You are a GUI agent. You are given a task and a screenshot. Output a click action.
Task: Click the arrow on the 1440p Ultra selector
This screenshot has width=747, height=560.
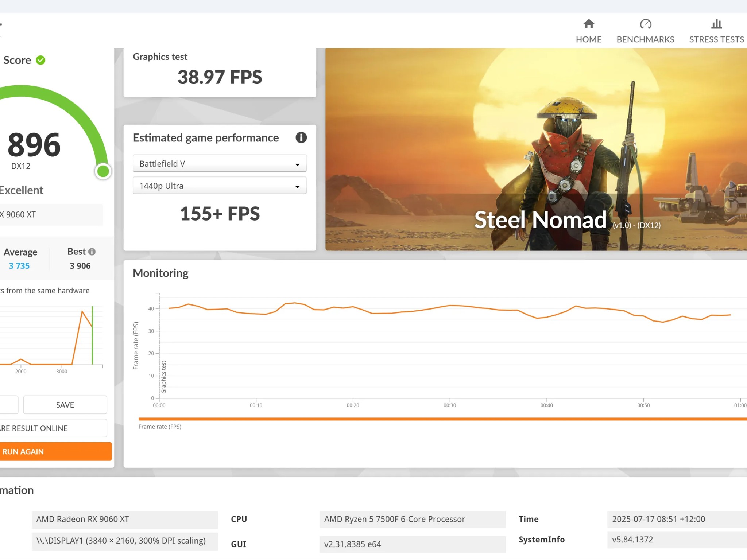coord(297,187)
